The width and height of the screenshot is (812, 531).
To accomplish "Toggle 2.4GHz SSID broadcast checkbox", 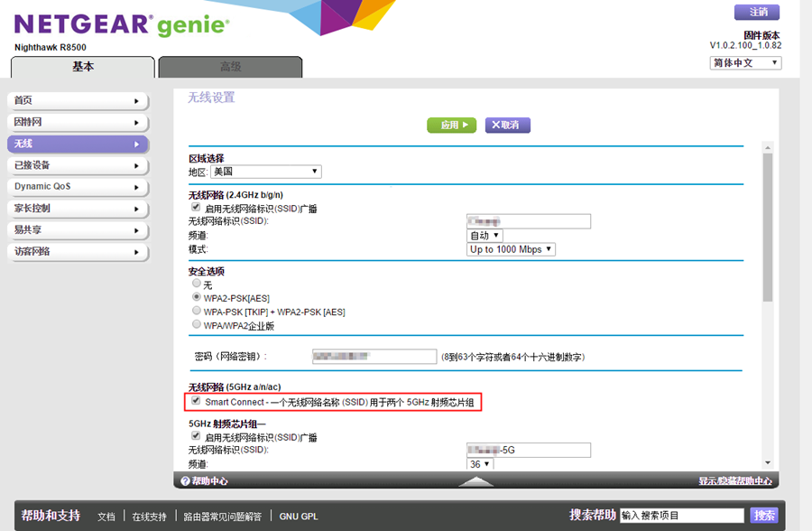I will pyautogui.click(x=196, y=208).
